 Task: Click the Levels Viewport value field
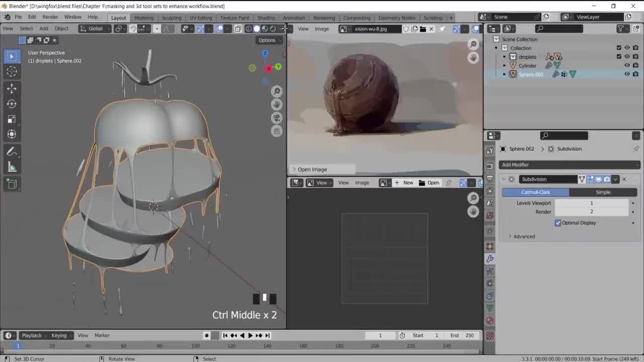point(592,203)
